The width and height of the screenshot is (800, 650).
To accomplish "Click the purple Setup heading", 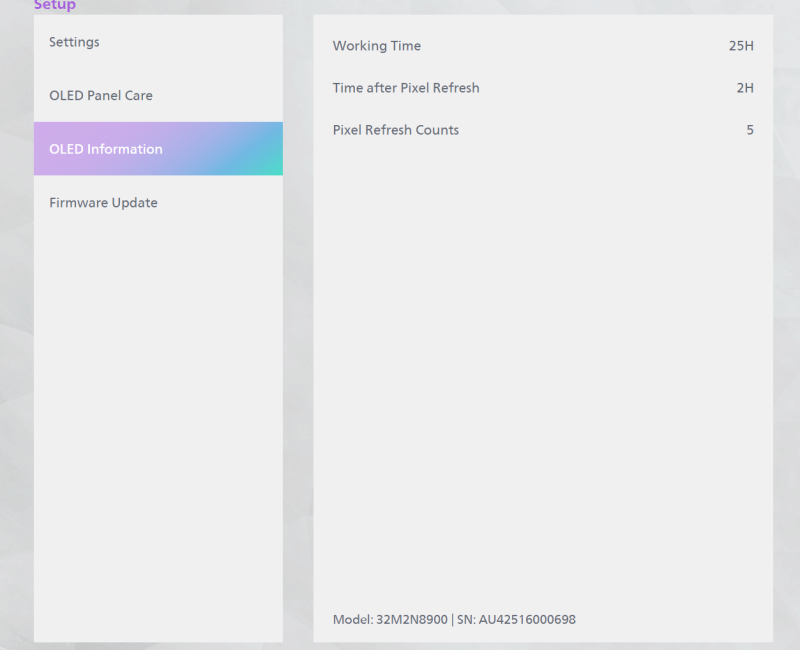I will [55, 6].
